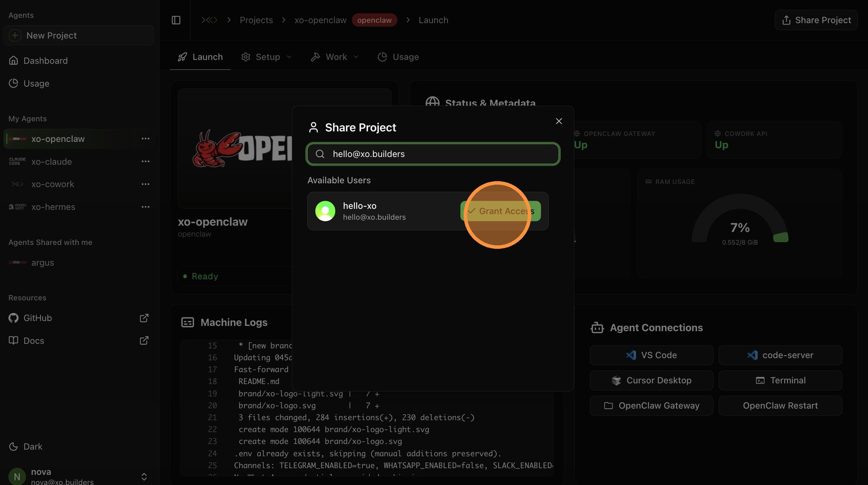Image resolution: width=868 pixels, height=485 pixels.
Task: Open the Usage tab
Action: point(398,57)
